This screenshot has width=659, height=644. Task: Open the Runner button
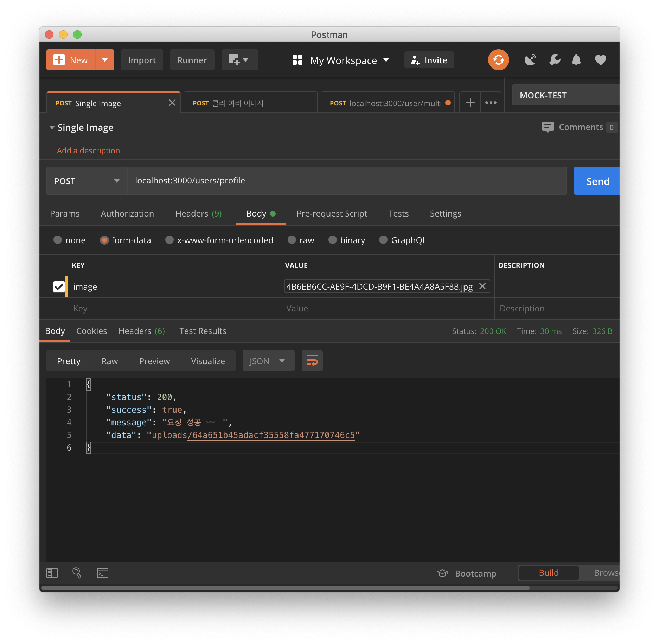[x=192, y=60]
